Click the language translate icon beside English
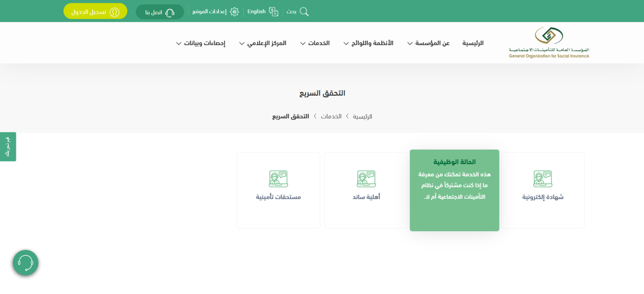This screenshot has width=644, height=294. (x=274, y=12)
